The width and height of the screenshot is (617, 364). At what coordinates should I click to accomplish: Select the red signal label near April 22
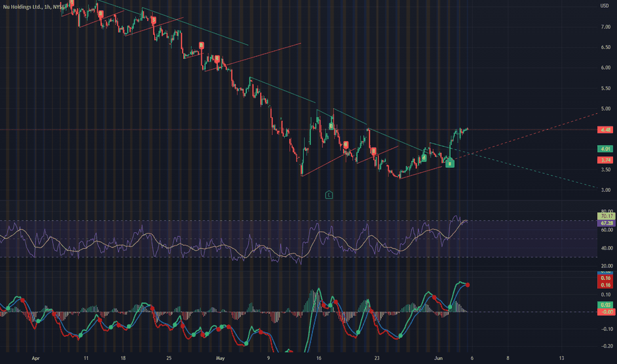154,20
